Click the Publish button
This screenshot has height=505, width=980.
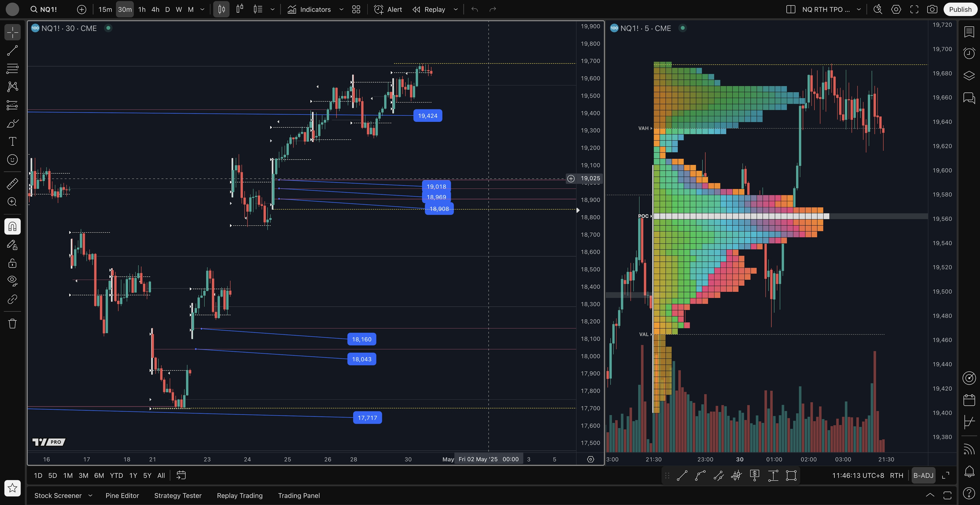(x=960, y=9)
